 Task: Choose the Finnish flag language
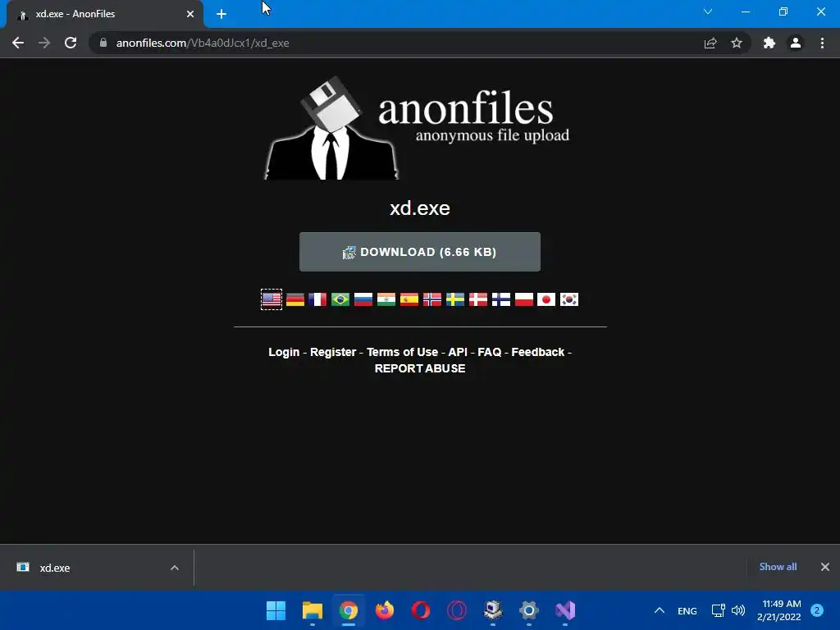501,299
